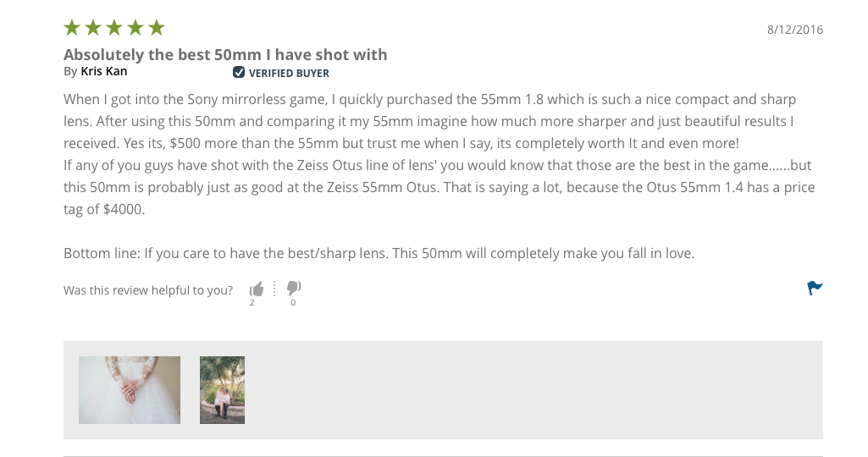Click the review title about best 50mm
This screenshot has height=457, width=868.
[x=225, y=55]
